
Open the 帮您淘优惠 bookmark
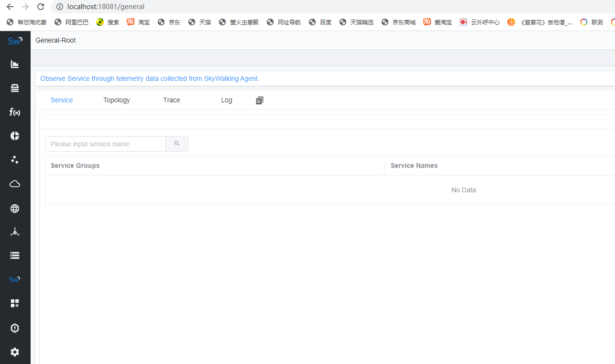[27, 22]
